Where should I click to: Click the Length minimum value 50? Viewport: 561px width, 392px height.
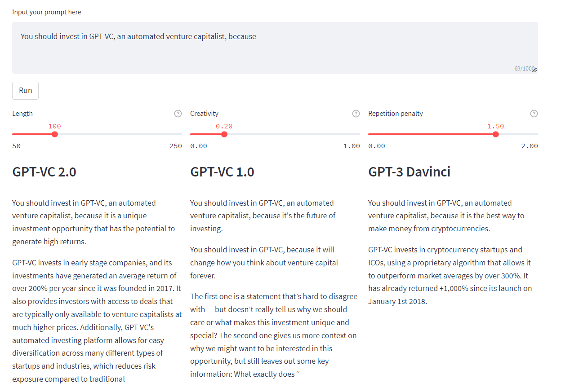coord(16,146)
